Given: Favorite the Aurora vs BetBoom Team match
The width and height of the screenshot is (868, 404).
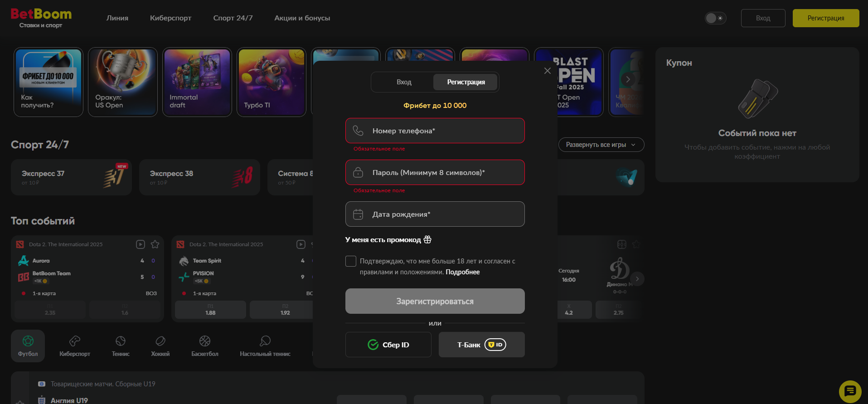Looking at the screenshot, I should click(x=155, y=244).
